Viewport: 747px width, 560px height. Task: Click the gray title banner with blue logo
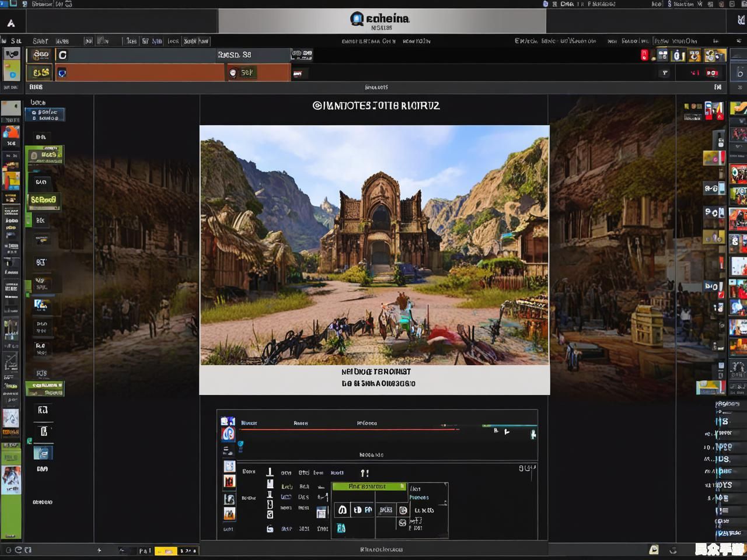click(x=382, y=22)
